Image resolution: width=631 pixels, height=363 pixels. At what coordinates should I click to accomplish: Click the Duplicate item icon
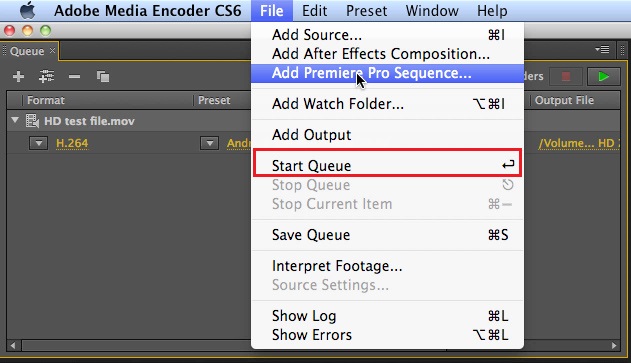coord(103,76)
